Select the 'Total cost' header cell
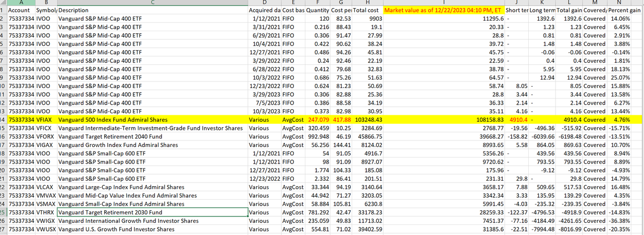 coord(367,10)
